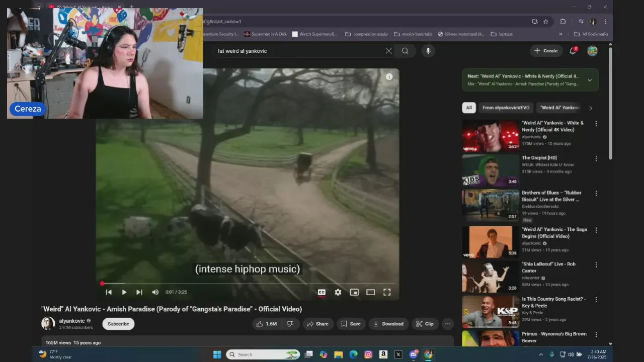
Task: Clear the YouTube search text
Action: click(x=388, y=51)
